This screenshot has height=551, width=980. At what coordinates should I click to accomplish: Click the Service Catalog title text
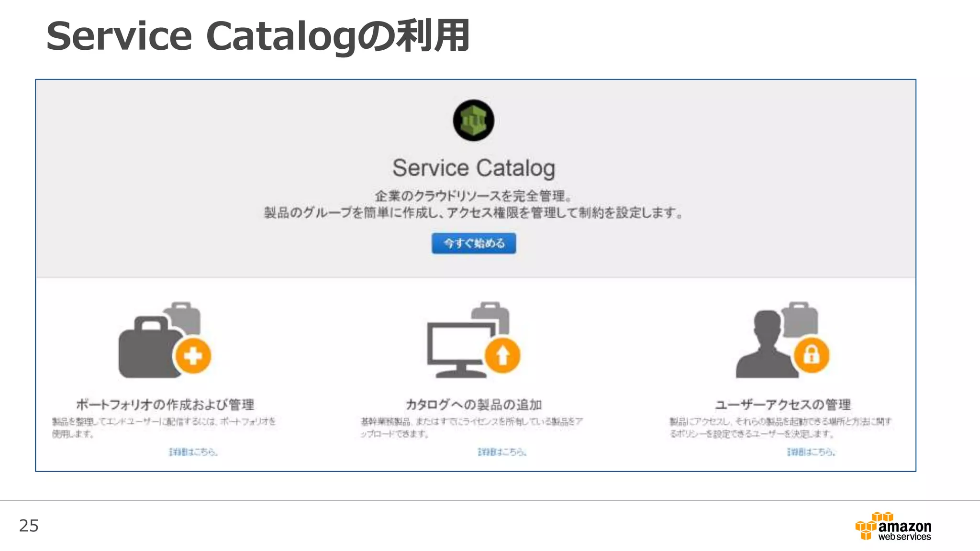(x=474, y=168)
